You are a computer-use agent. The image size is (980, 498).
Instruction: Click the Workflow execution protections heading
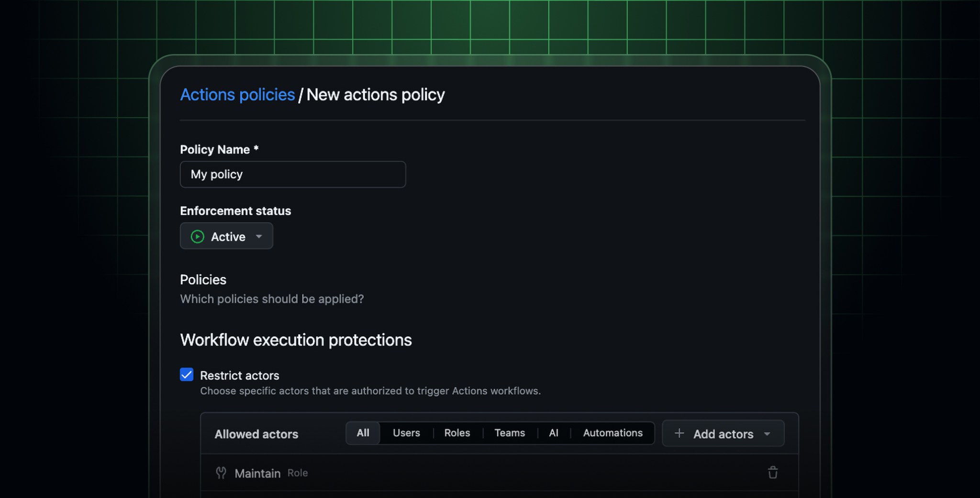pos(296,340)
